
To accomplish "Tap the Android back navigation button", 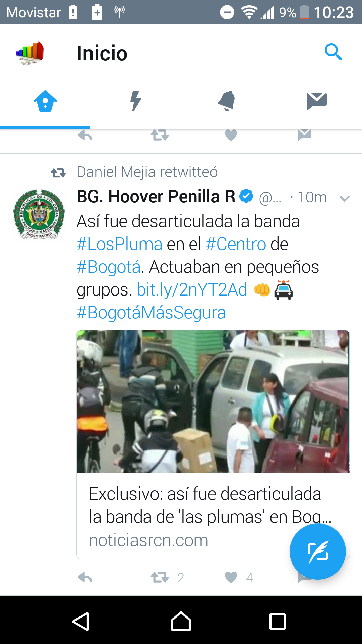I will 81,621.
